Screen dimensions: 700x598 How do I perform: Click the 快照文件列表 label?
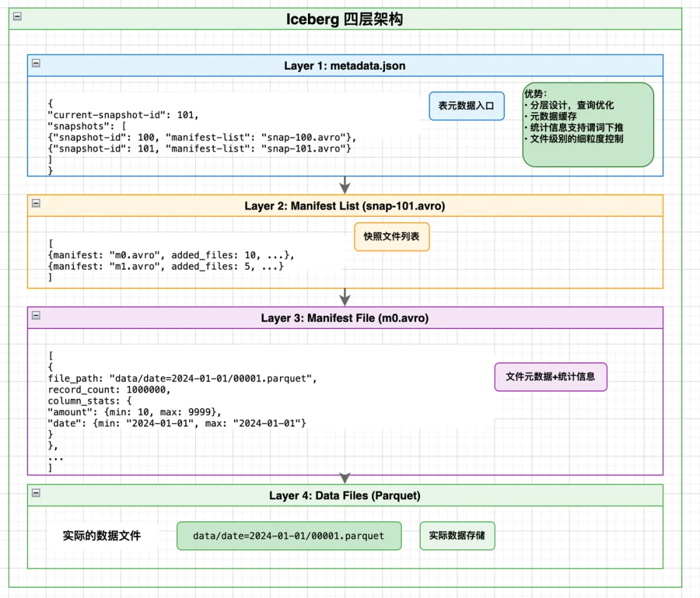(391, 237)
